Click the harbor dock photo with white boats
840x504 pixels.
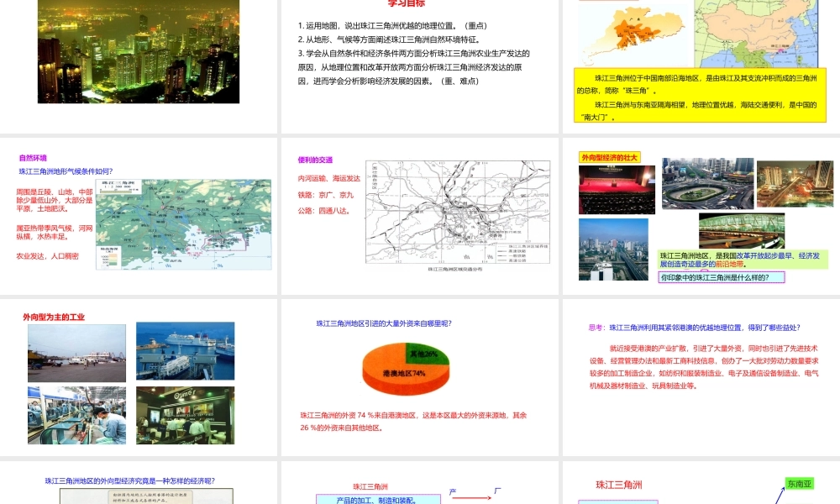pos(76,354)
